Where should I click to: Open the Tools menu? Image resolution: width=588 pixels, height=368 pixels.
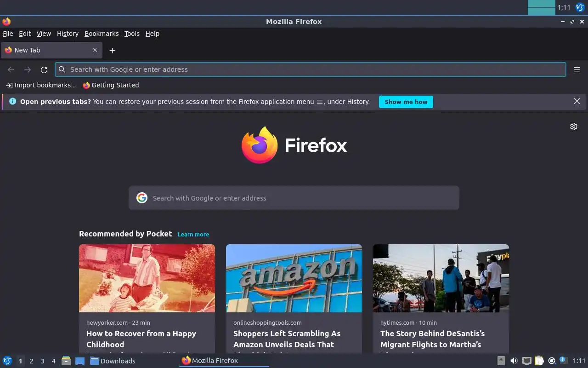tap(132, 34)
